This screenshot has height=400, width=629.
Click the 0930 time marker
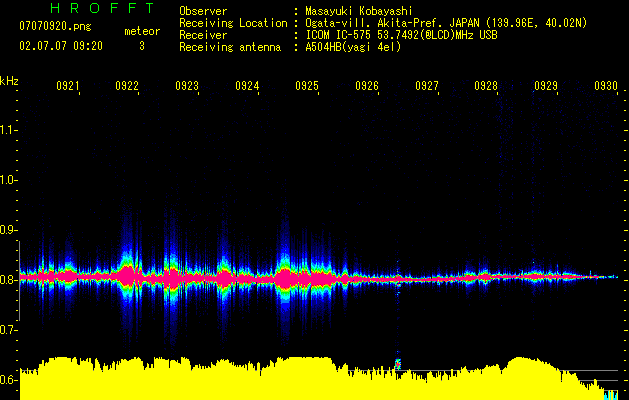606,86
